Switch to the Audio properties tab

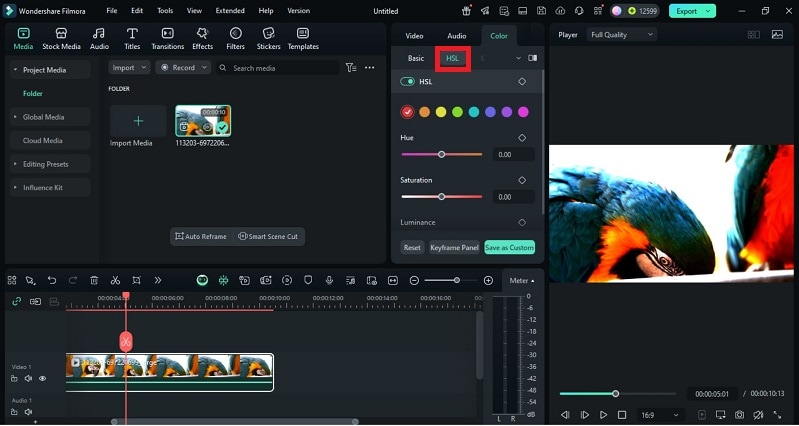457,36
